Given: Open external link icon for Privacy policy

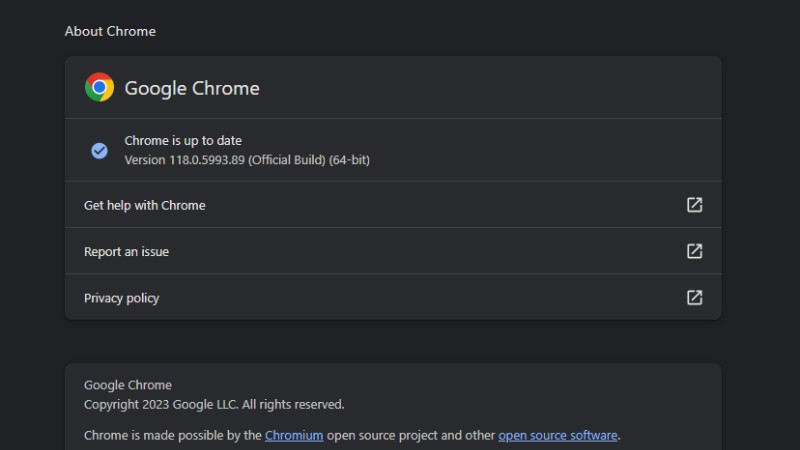Looking at the screenshot, I should [694, 297].
